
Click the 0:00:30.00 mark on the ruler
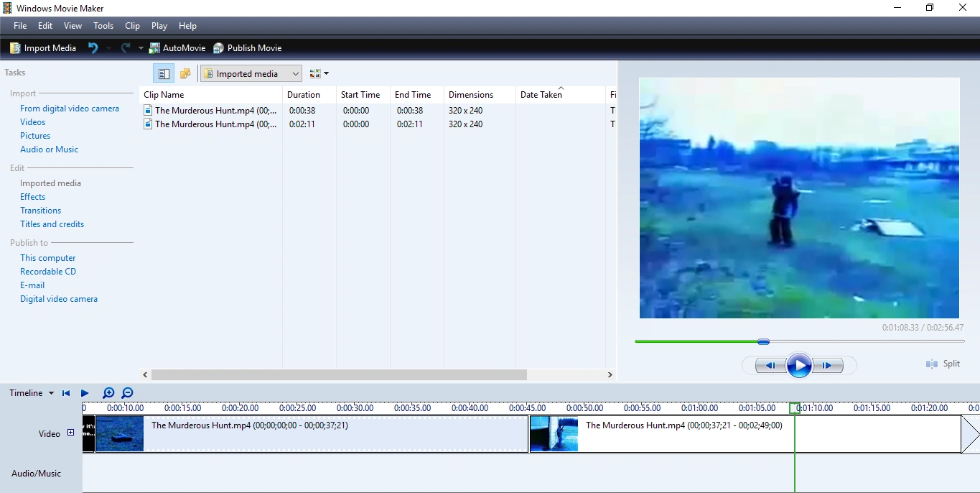355,408
